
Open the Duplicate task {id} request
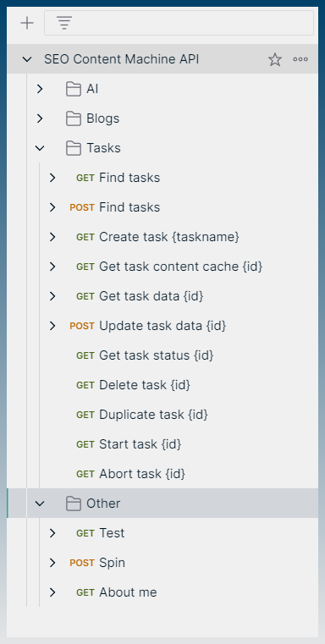click(162, 415)
